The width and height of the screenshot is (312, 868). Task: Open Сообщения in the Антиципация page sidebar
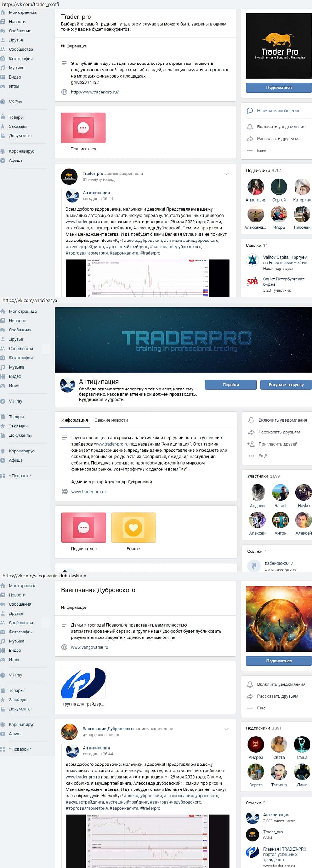pos(20,330)
